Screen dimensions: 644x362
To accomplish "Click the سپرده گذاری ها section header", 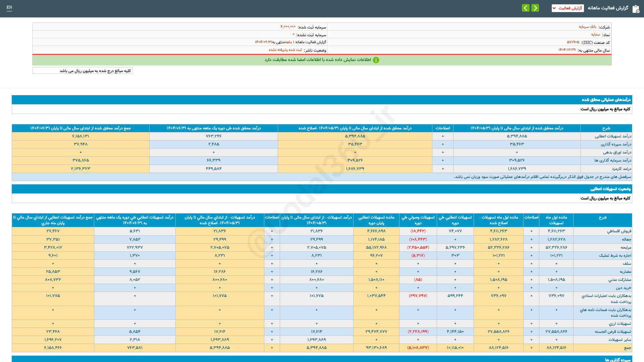I will pos(617,359).
